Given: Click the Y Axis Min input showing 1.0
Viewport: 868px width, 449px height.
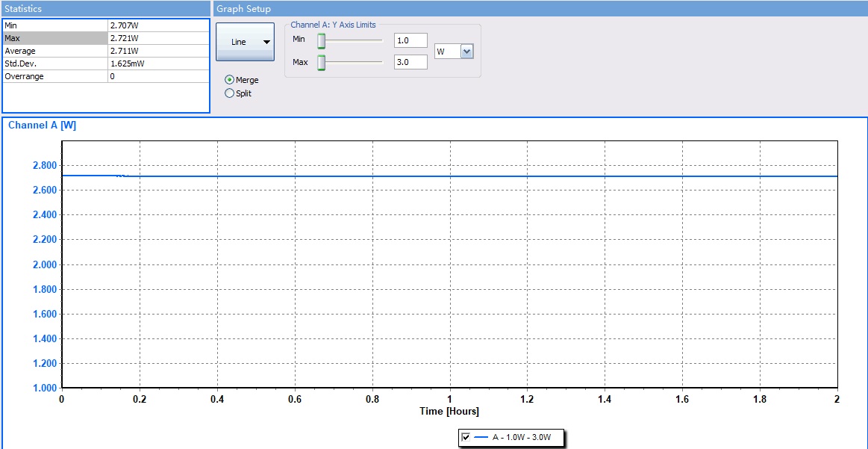Looking at the screenshot, I should click(410, 40).
